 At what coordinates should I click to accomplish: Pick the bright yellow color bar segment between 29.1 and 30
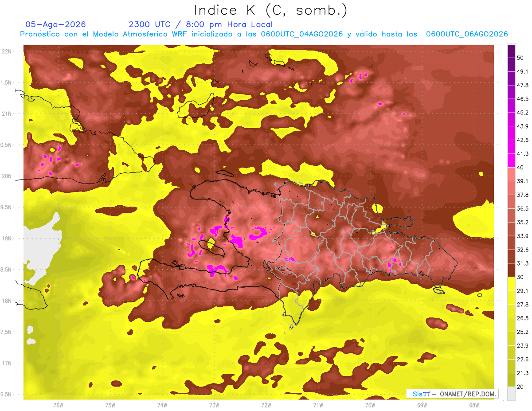click(511, 284)
